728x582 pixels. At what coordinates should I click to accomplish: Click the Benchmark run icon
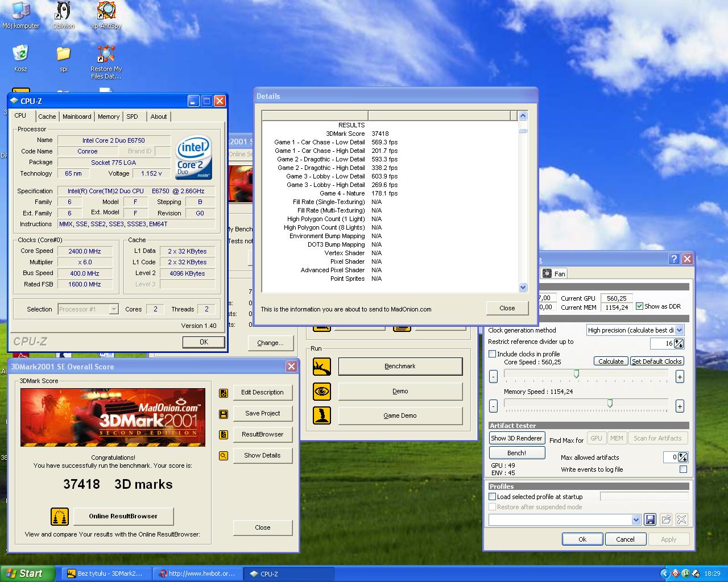pos(322,367)
